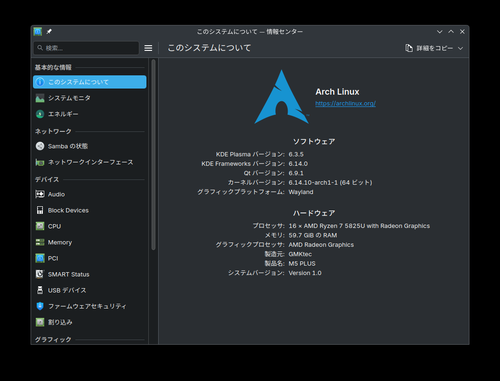The width and height of the screenshot is (500, 381).
Task: Click the ファームウェアセキュリティ shield icon
Action: pyautogui.click(x=40, y=306)
